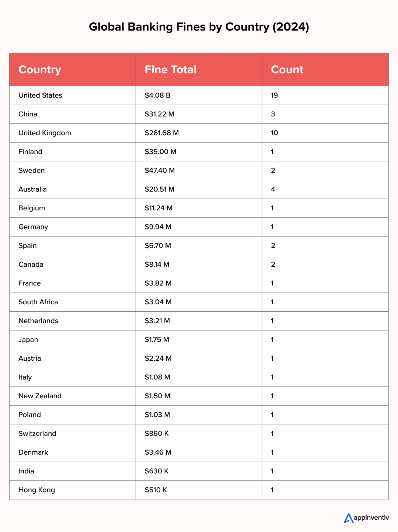
Task: Select India's $630 K fine total
Action: 157,471
